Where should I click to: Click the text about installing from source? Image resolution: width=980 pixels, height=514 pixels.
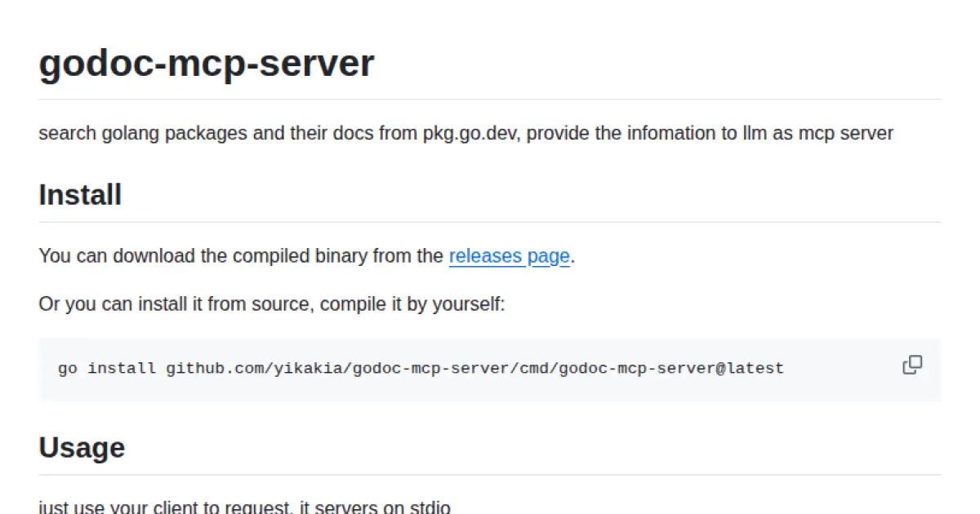(x=271, y=304)
